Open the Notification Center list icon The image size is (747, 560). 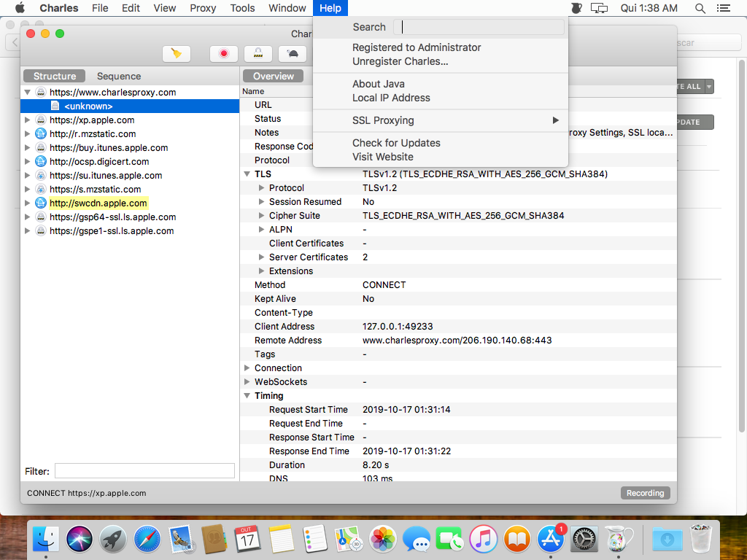[724, 8]
